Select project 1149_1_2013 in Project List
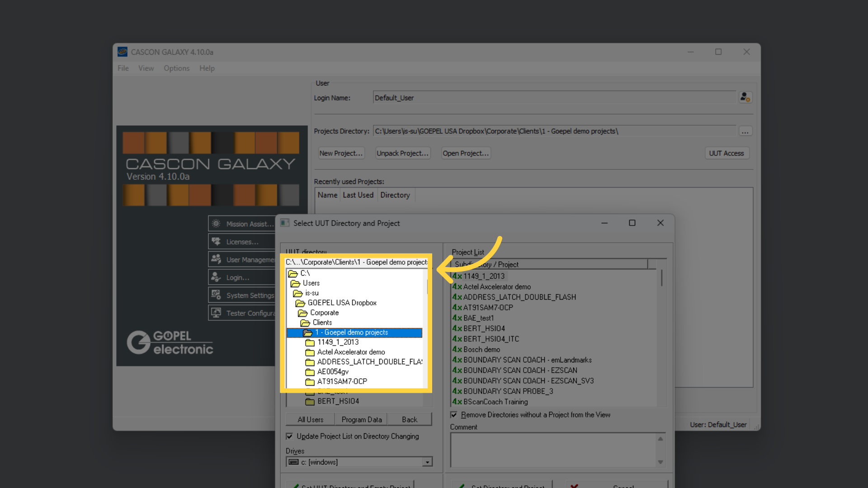Screen dimensions: 868x488 (484, 276)
